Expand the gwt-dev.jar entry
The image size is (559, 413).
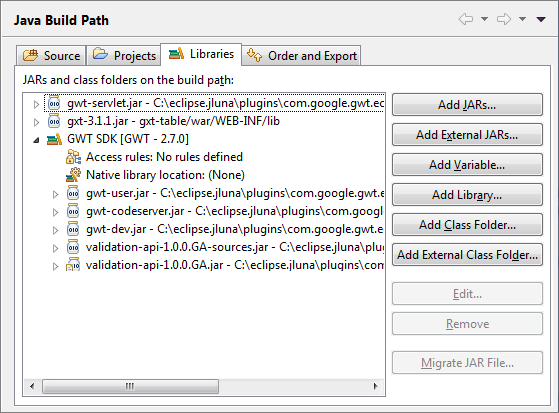click(55, 230)
